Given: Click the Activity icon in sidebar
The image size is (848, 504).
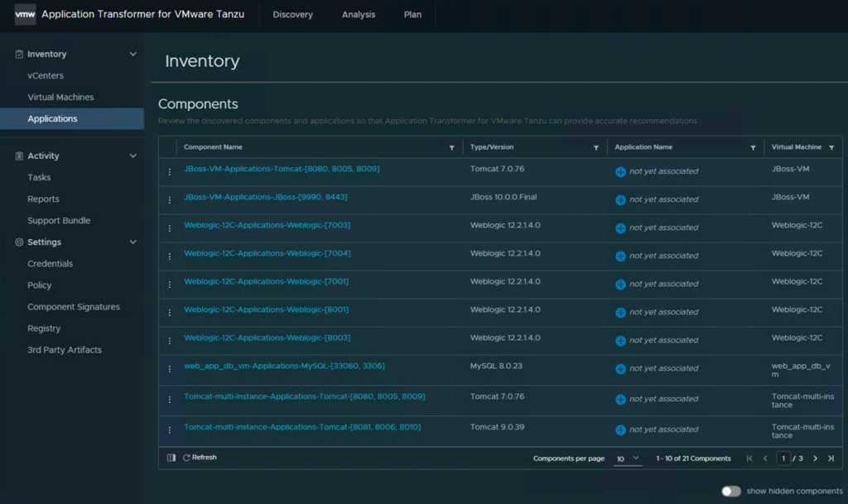Looking at the screenshot, I should [19, 156].
